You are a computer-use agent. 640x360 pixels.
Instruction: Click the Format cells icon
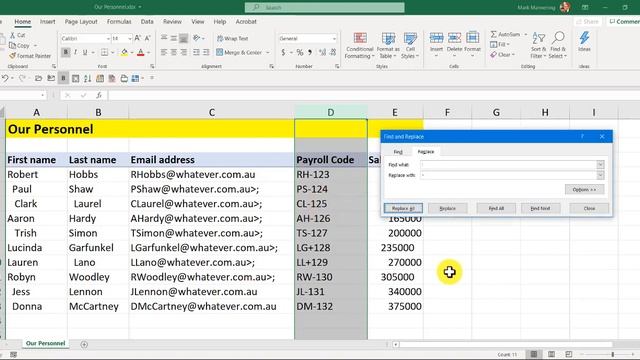coord(472,38)
